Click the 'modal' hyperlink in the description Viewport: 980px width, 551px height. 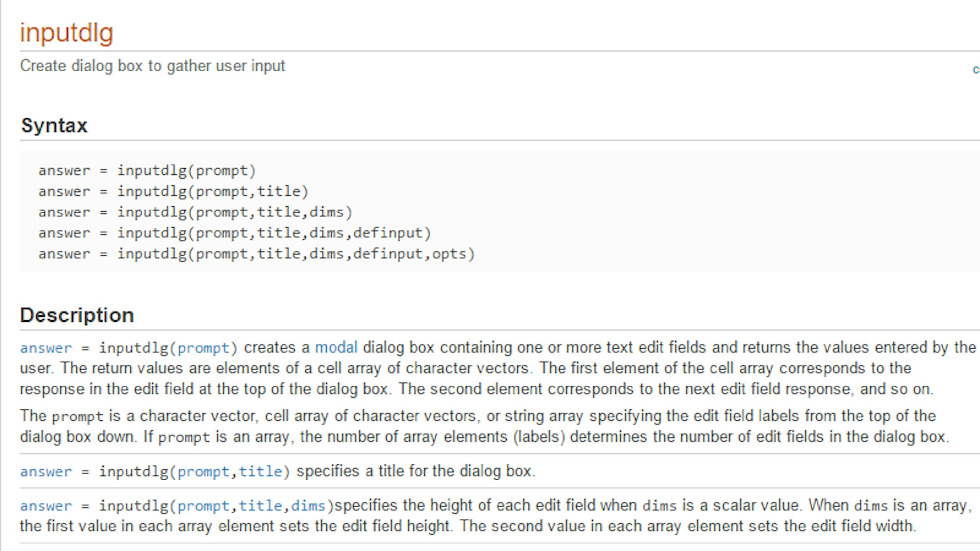pos(336,348)
